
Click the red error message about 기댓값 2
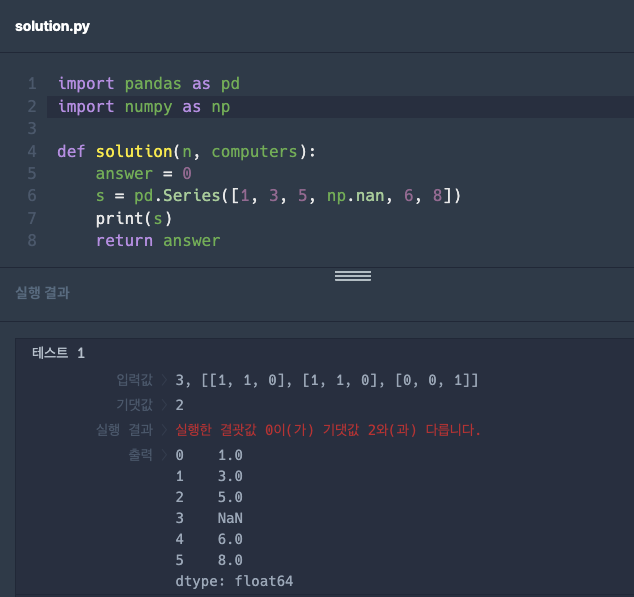(x=328, y=430)
